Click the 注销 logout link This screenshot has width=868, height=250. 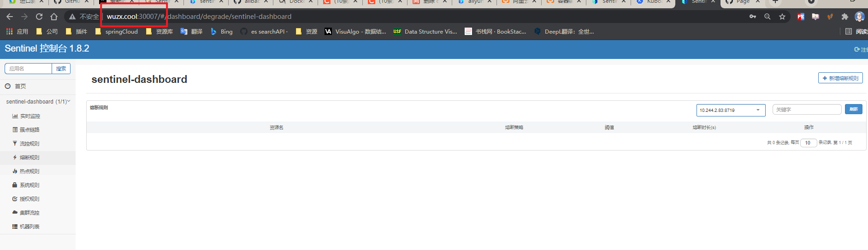[861, 49]
